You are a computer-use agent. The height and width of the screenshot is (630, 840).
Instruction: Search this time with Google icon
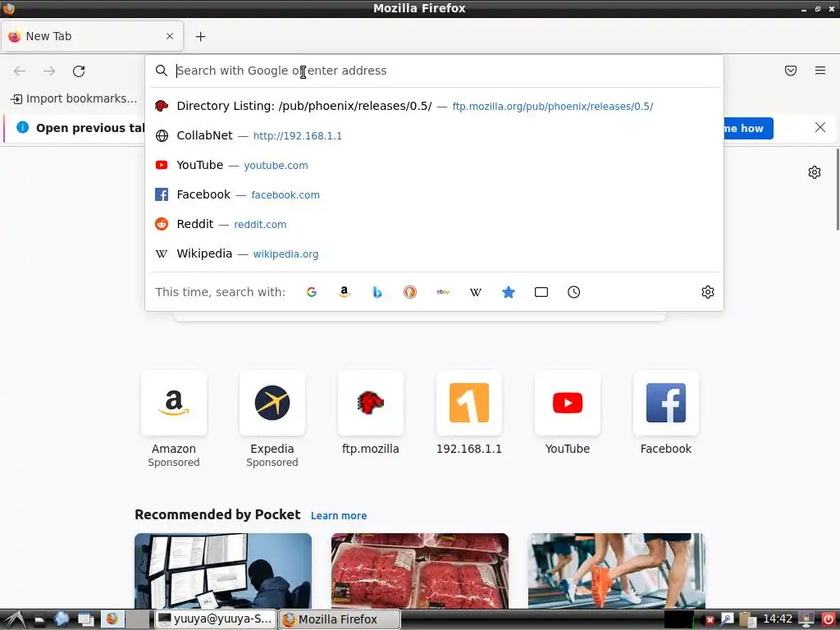tap(311, 292)
